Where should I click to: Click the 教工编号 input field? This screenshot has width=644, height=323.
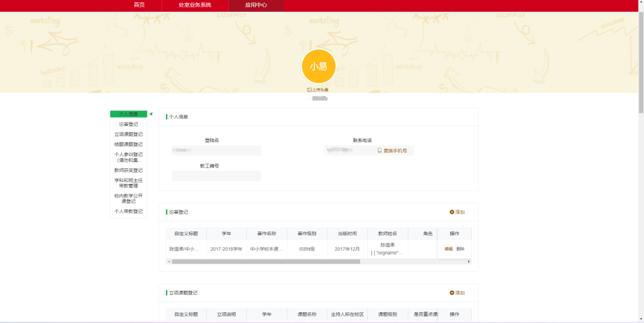click(x=216, y=176)
